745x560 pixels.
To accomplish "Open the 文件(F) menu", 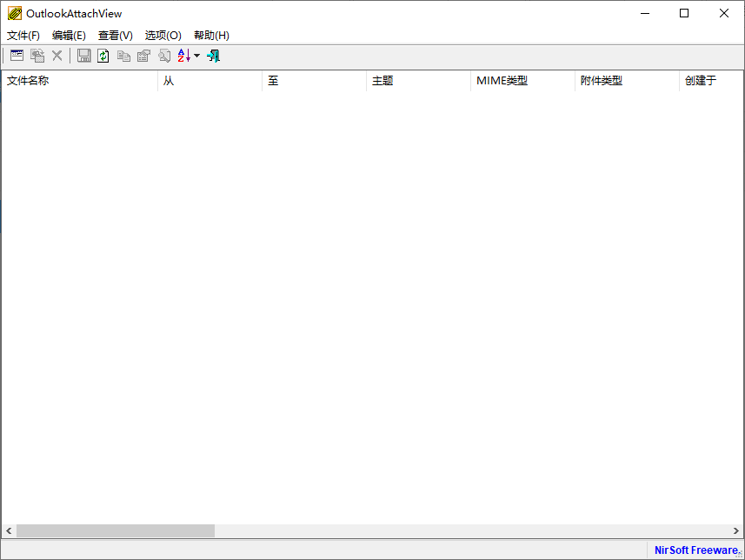I will coord(23,35).
